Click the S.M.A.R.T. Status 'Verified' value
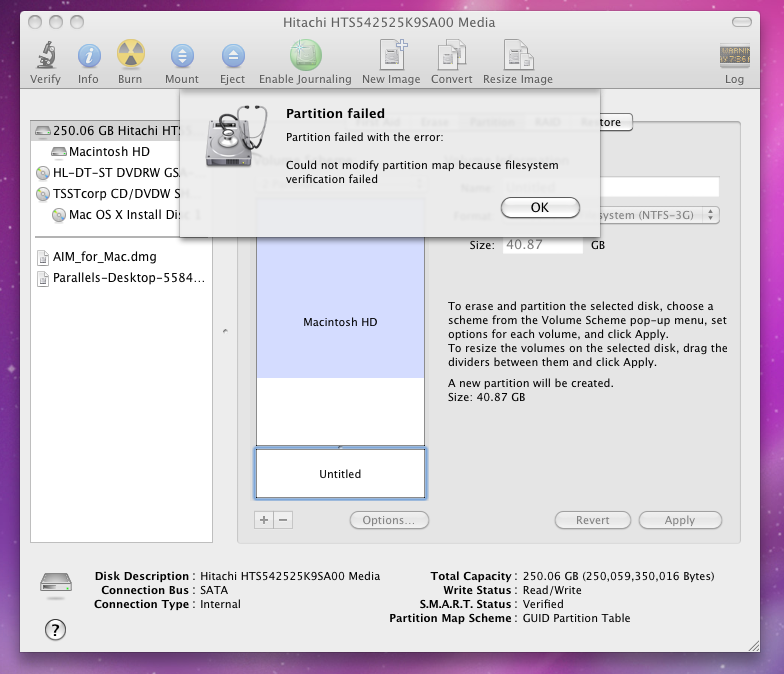Screen dimensions: 784x674 coord(543,604)
